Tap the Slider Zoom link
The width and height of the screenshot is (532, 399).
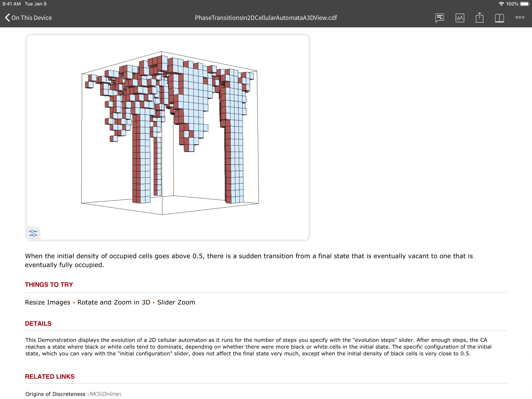(x=176, y=302)
